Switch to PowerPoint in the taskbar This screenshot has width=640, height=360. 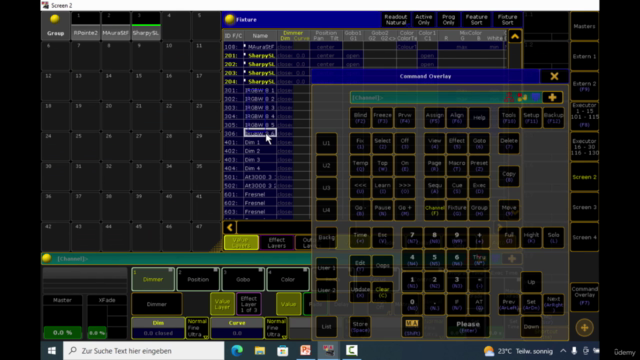click(x=305, y=351)
